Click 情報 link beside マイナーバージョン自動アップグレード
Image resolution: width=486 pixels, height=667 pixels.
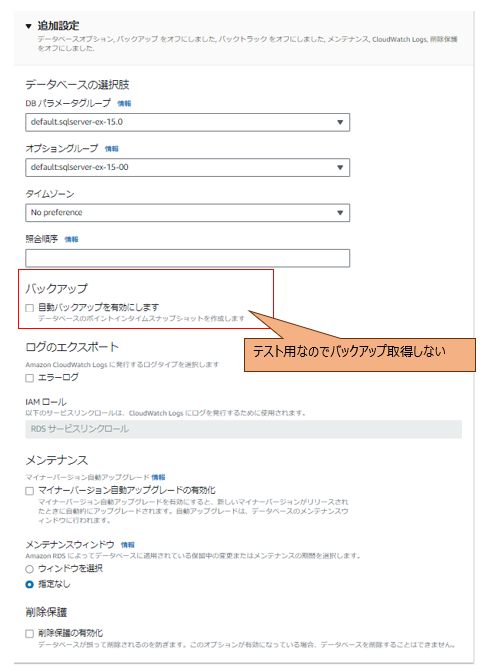pos(159,478)
